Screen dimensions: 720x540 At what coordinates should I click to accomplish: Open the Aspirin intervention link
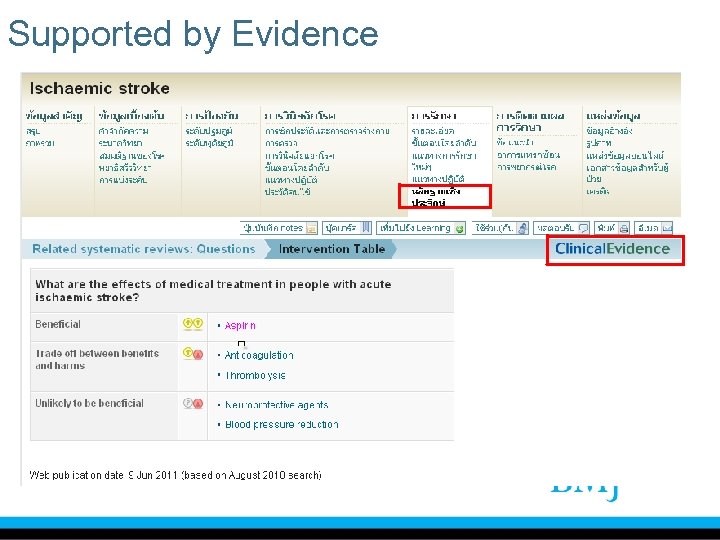coord(240,326)
